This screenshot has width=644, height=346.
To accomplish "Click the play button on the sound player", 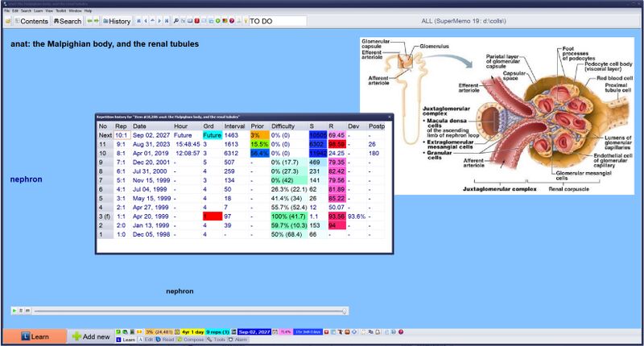I will pyautogui.click(x=14, y=311).
